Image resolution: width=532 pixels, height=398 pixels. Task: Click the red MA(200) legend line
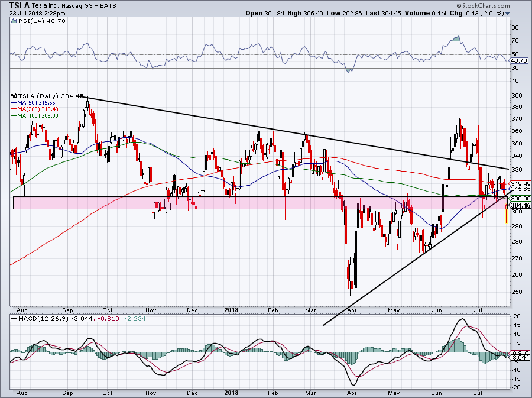[14, 109]
